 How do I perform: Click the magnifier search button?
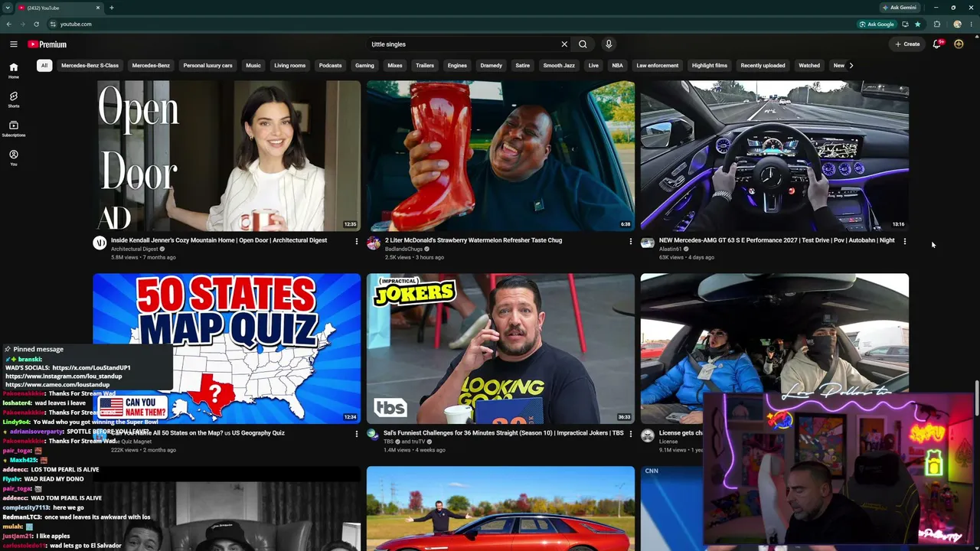click(583, 44)
